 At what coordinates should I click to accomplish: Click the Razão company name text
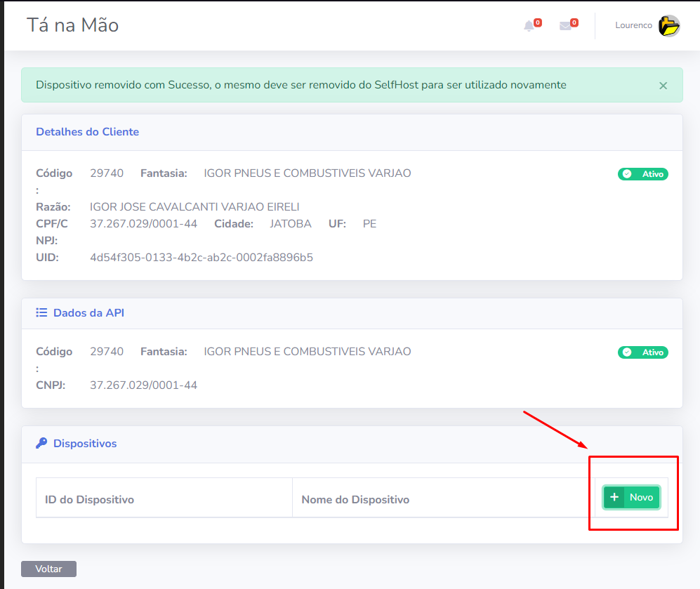click(194, 207)
